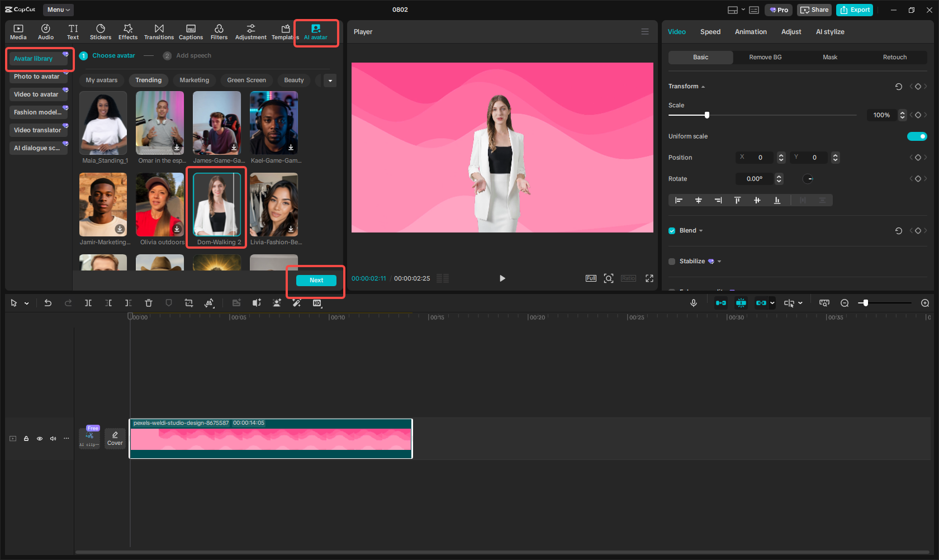939x560 pixels.
Task: Open the Filters panel
Action: click(x=219, y=31)
